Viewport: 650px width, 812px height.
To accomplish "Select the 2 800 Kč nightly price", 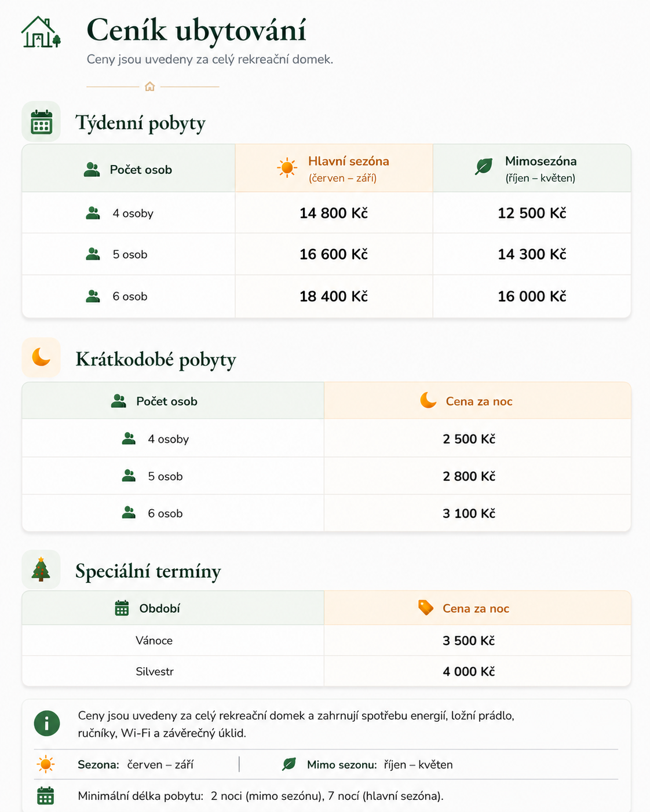I will point(469,476).
